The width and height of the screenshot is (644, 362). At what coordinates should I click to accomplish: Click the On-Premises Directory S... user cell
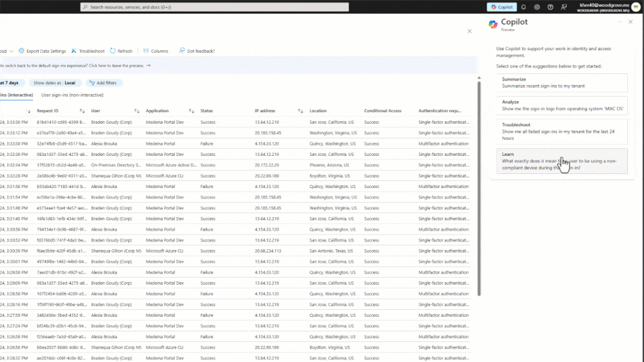pos(116,165)
